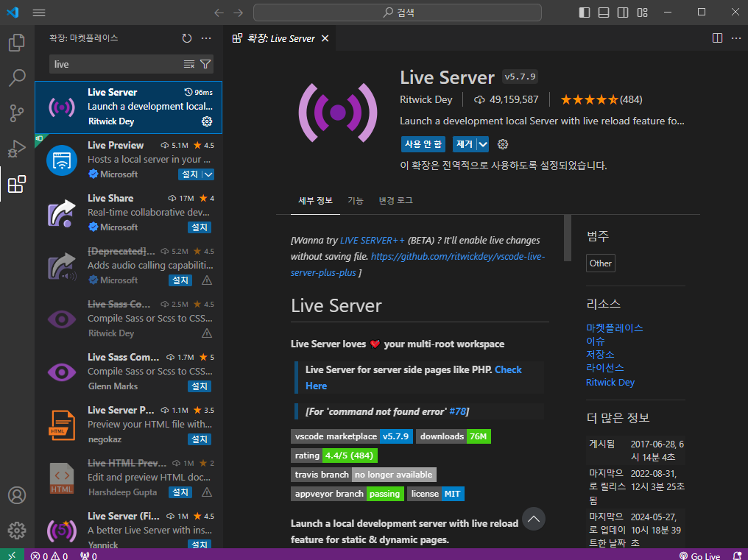
Task: Open the Extensions view icon
Action: [17, 184]
